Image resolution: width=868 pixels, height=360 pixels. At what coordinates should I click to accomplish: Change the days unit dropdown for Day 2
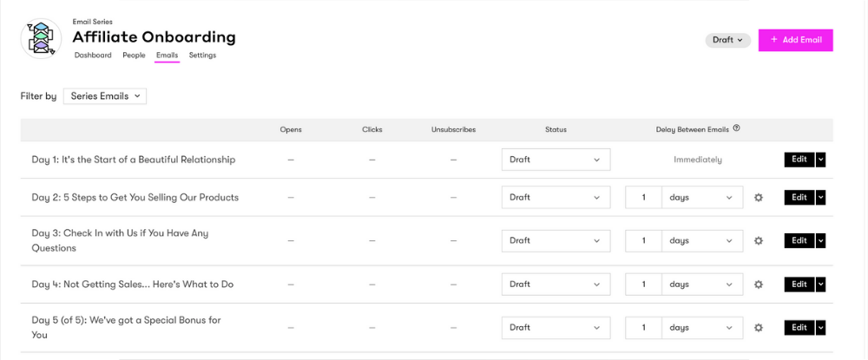point(702,198)
